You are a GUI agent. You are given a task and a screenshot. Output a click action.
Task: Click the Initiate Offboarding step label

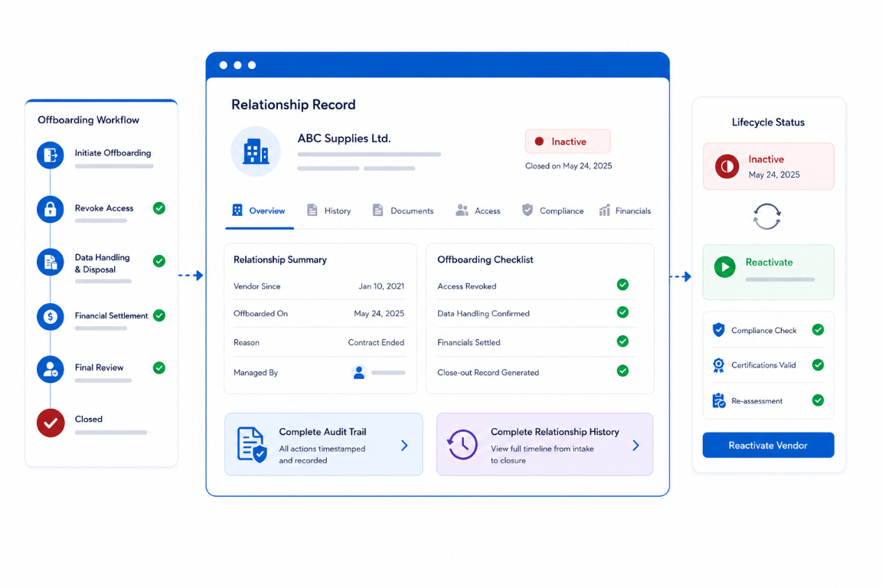coord(113,153)
